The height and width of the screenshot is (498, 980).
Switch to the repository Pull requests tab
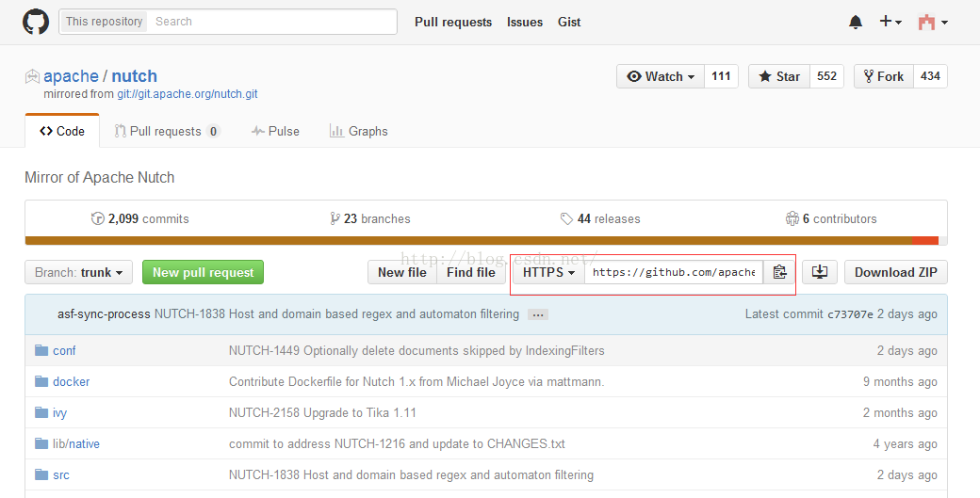(x=166, y=131)
